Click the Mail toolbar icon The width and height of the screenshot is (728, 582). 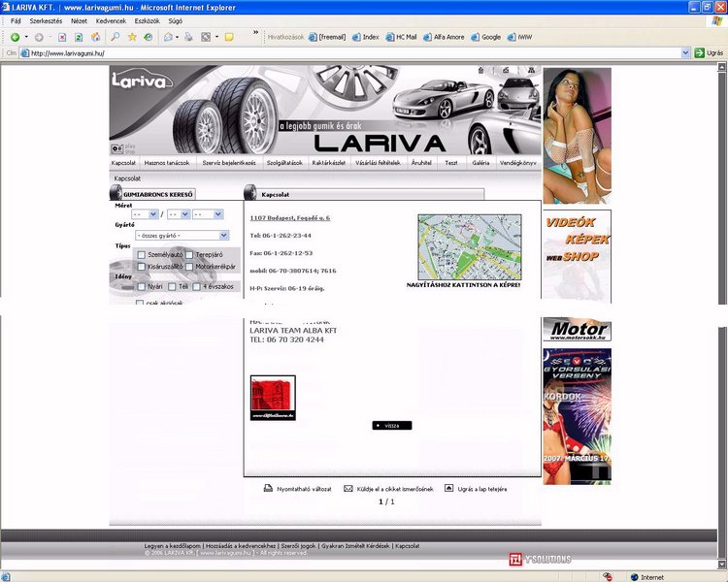click(169, 37)
